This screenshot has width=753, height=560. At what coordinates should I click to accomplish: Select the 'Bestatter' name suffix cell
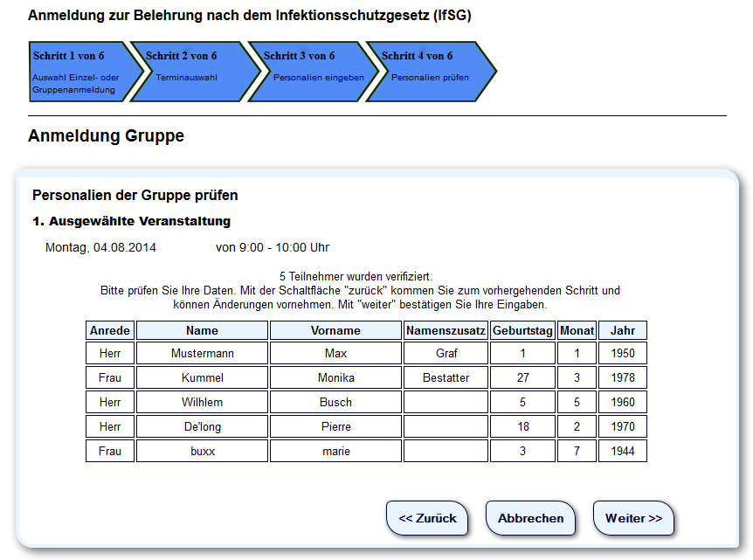tap(446, 378)
